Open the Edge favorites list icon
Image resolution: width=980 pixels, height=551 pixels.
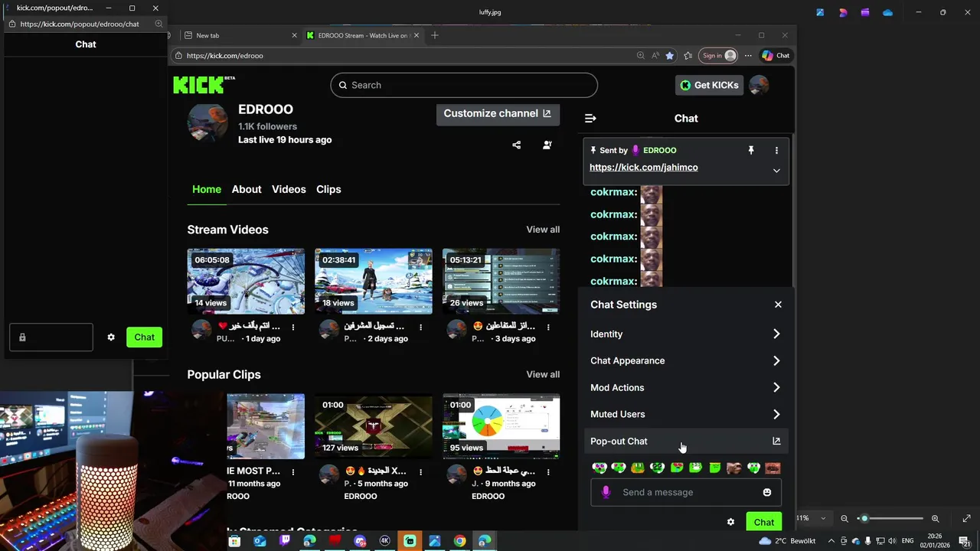click(688, 55)
